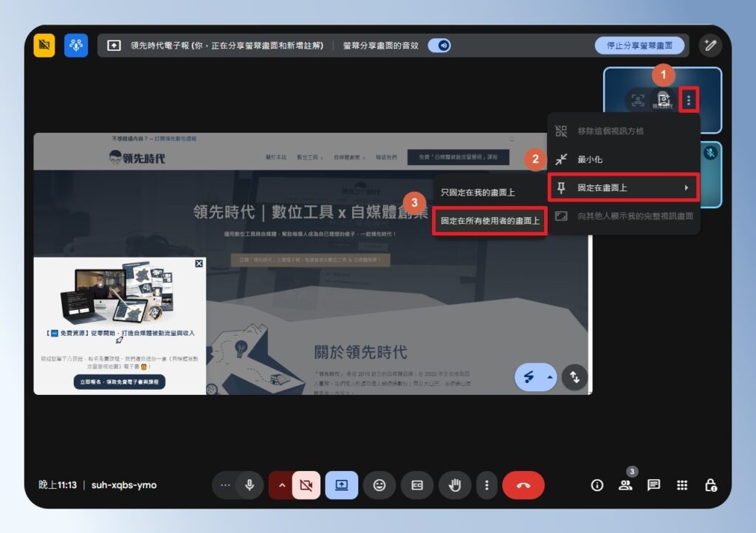Open the participants people icon
The image size is (756, 533).
[x=625, y=485]
